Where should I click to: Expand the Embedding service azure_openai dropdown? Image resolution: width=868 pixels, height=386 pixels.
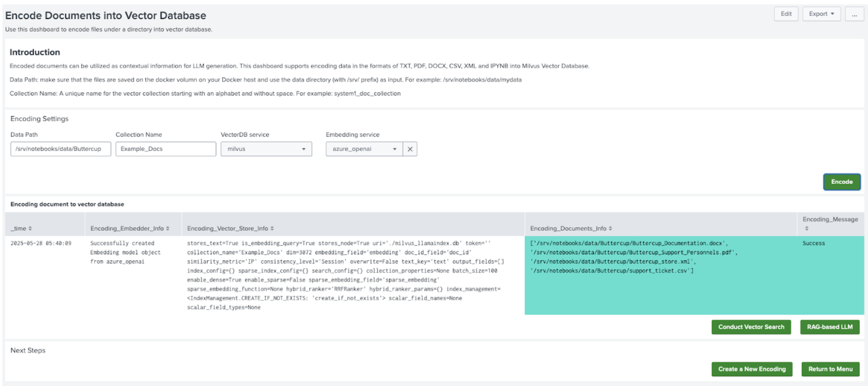(364, 149)
